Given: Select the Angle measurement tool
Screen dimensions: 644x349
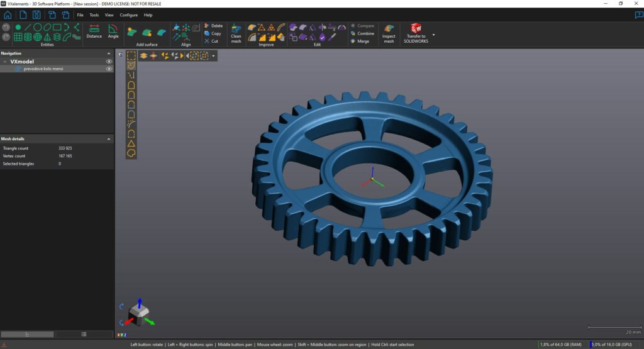Looking at the screenshot, I should click(113, 31).
